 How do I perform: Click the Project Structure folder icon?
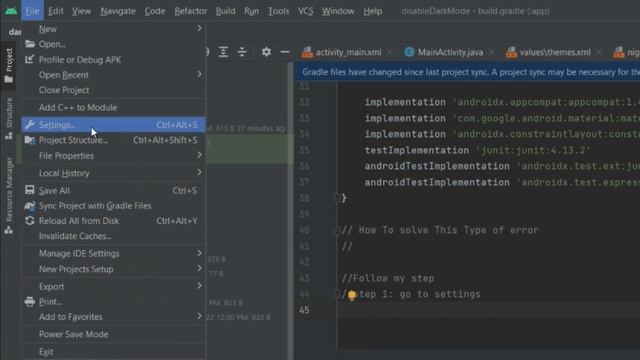pos(29,140)
